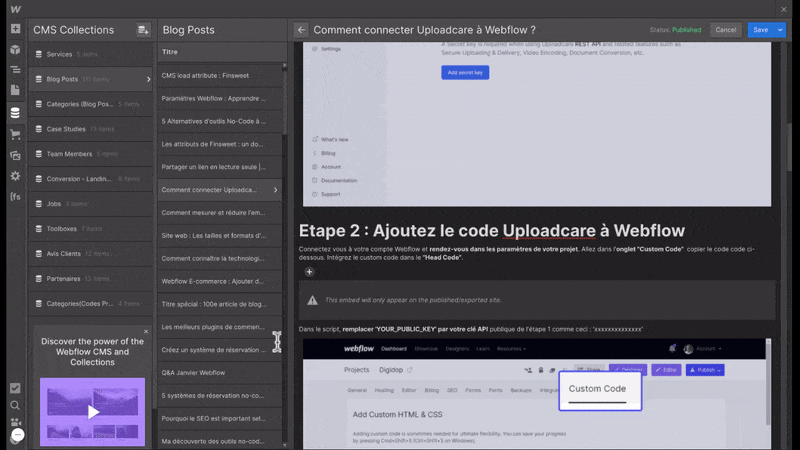The width and height of the screenshot is (800, 450).
Task: Click the Case Studies collection database icon
Action: pyautogui.click(x=39, y=129)
